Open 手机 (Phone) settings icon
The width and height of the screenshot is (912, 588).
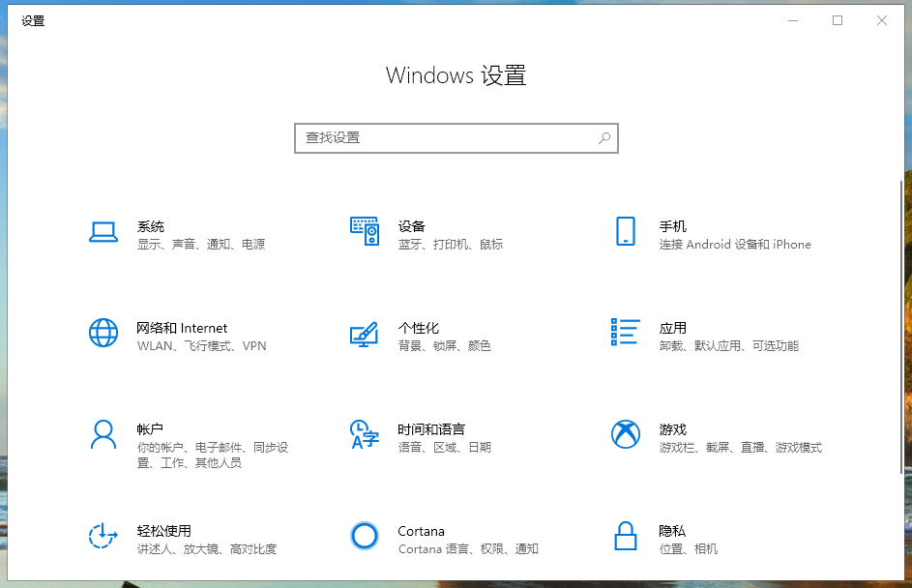625,232
